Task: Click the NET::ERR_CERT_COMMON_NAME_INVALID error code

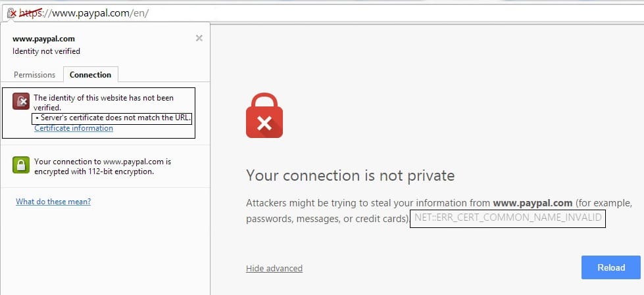Action: click(508, 217)
